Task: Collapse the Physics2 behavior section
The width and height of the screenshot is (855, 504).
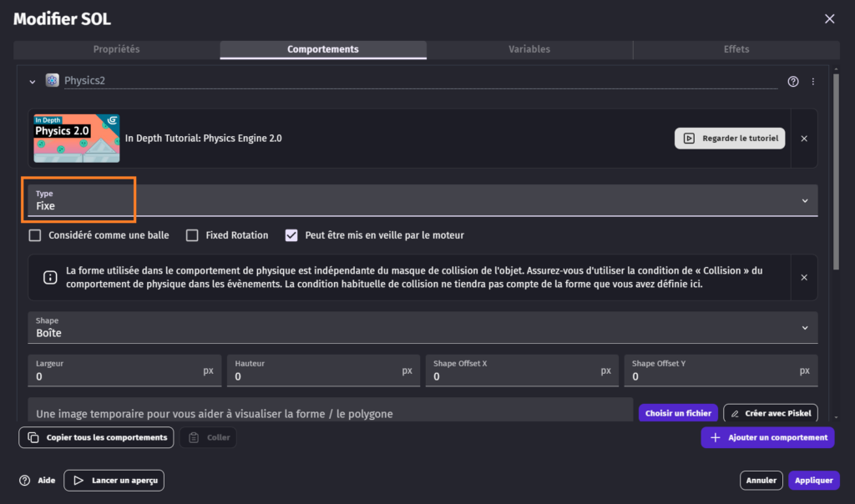Action: (33, 82)
